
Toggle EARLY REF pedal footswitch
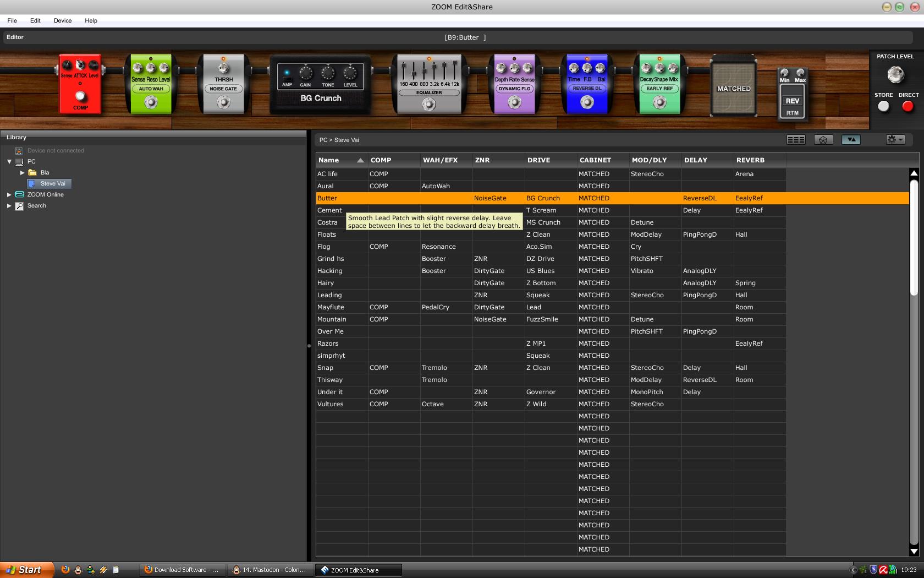click(x=659, y=102)
